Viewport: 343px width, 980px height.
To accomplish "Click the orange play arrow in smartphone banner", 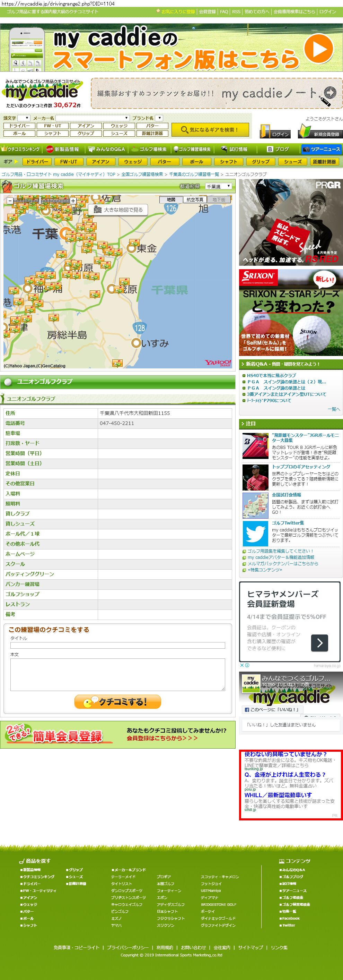I will coord(319,49).
